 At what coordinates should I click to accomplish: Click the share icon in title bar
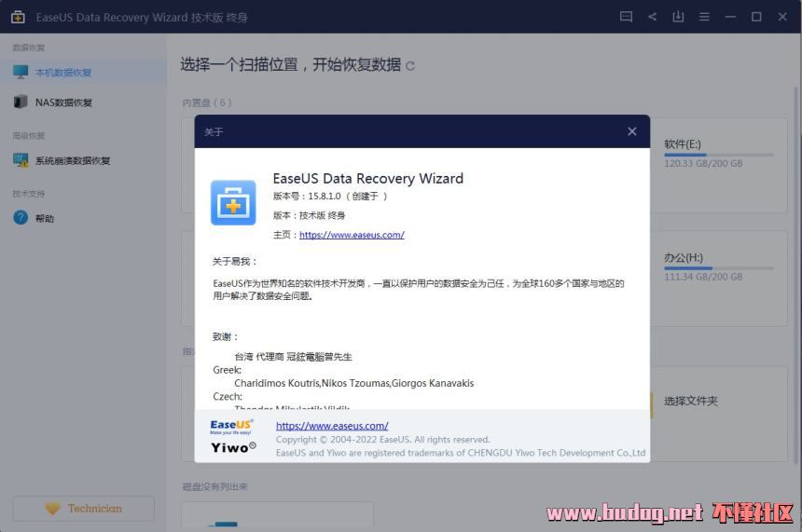pos(652,17)
